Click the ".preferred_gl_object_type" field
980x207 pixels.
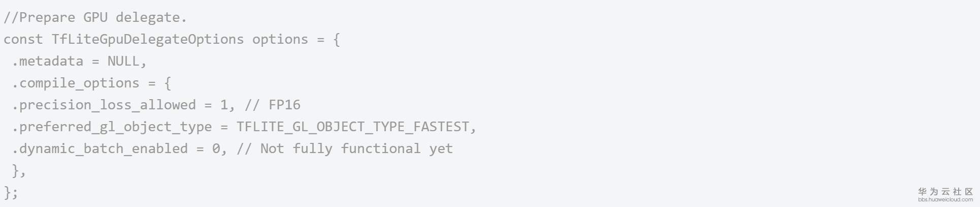click(112, 127)
